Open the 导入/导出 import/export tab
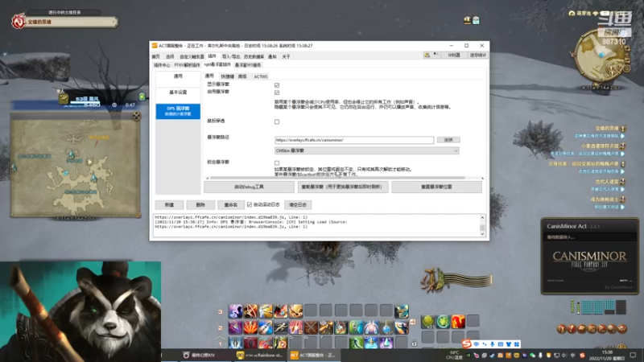 [231, 56]
